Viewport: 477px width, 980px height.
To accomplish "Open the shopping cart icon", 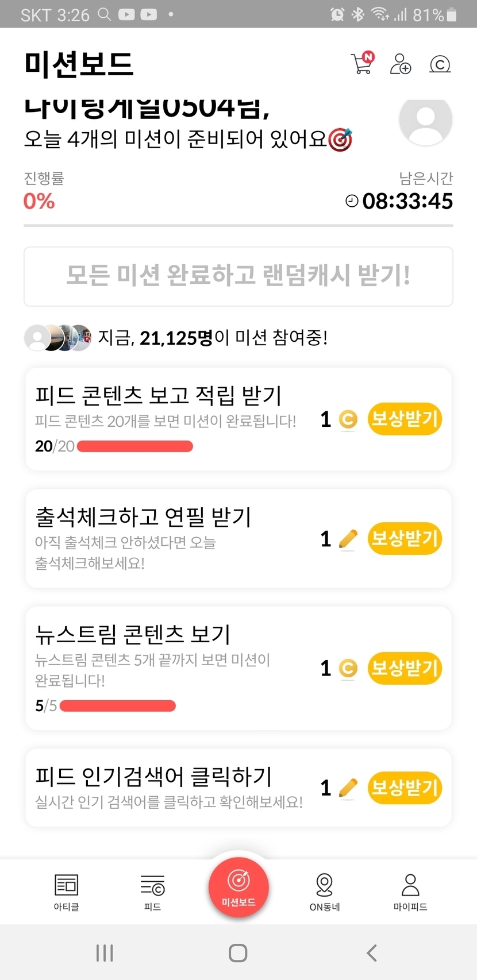I will click(x=361, y=64).
